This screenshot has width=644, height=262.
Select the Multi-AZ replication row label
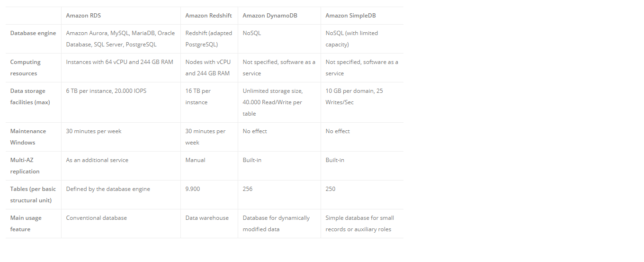pyautogui.click(x=25, y=166)
